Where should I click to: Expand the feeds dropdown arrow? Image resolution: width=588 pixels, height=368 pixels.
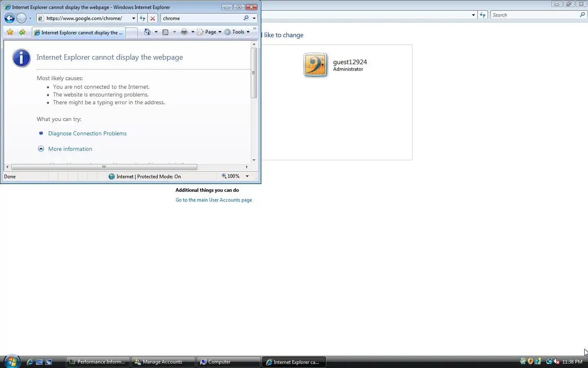(174, 32)
